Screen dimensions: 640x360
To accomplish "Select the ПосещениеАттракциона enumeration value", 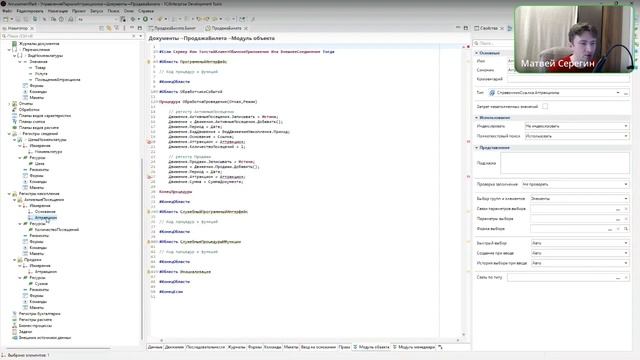I will (57, 80).
